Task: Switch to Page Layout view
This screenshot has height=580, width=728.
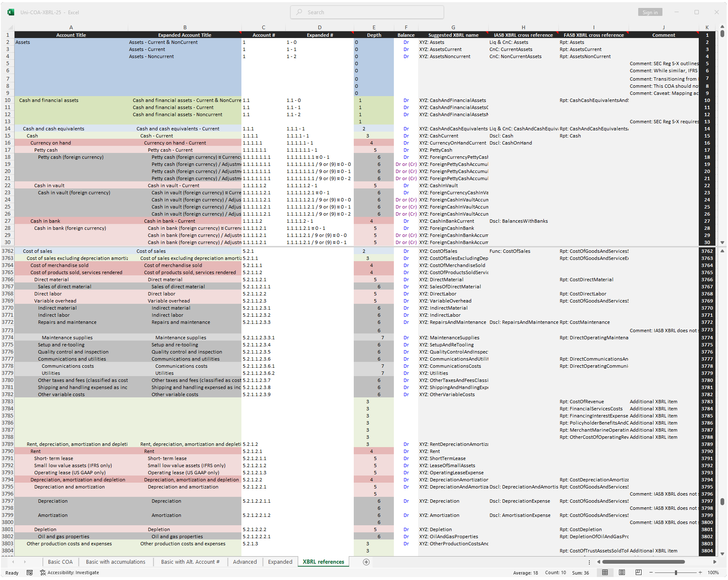Action: pos(622,572)
